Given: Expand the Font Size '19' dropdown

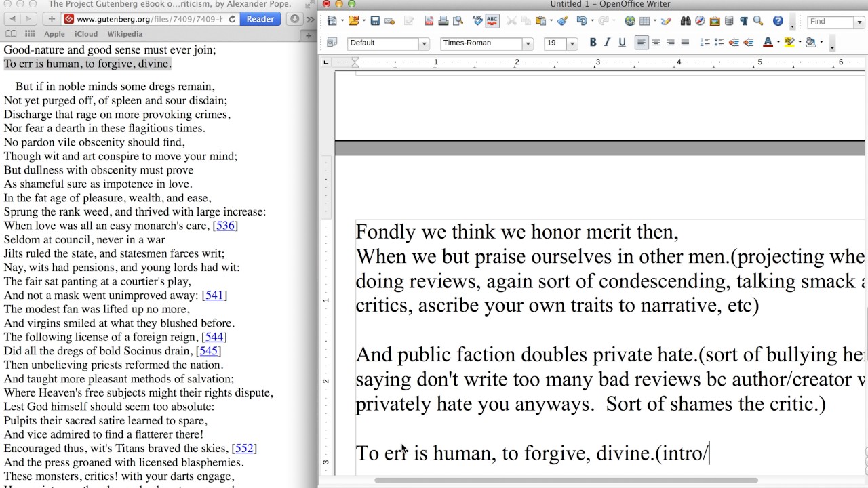Looking at the screenshot, I should 572,43.
